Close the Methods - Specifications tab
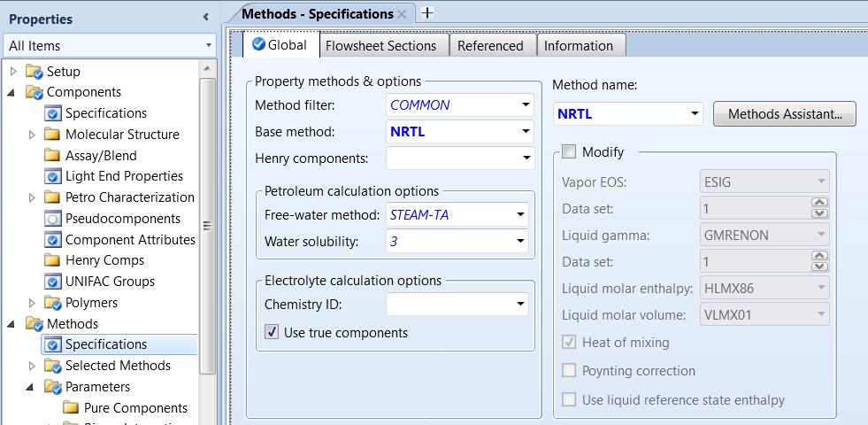 pos(402,14)
